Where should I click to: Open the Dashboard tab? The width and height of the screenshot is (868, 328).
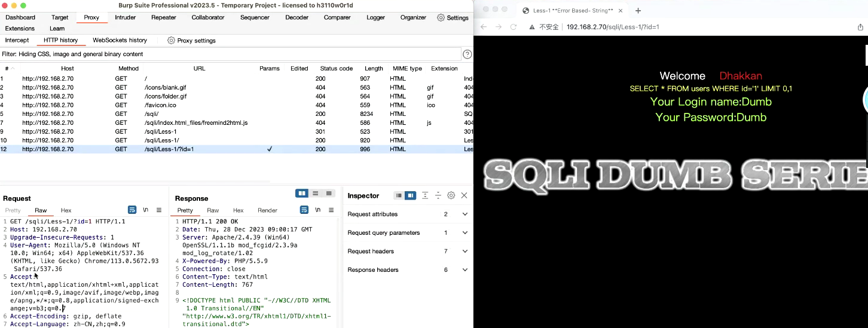click(20, 17)
